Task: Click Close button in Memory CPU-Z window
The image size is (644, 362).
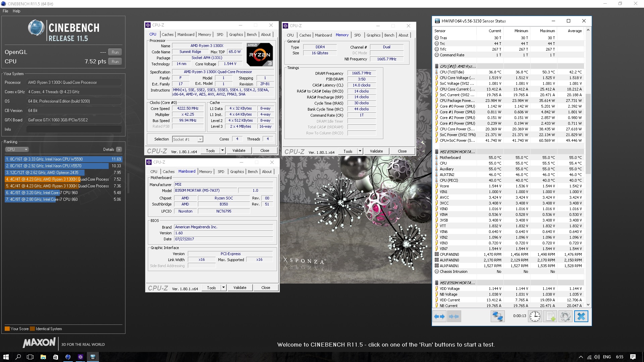Action: point(402,151)
